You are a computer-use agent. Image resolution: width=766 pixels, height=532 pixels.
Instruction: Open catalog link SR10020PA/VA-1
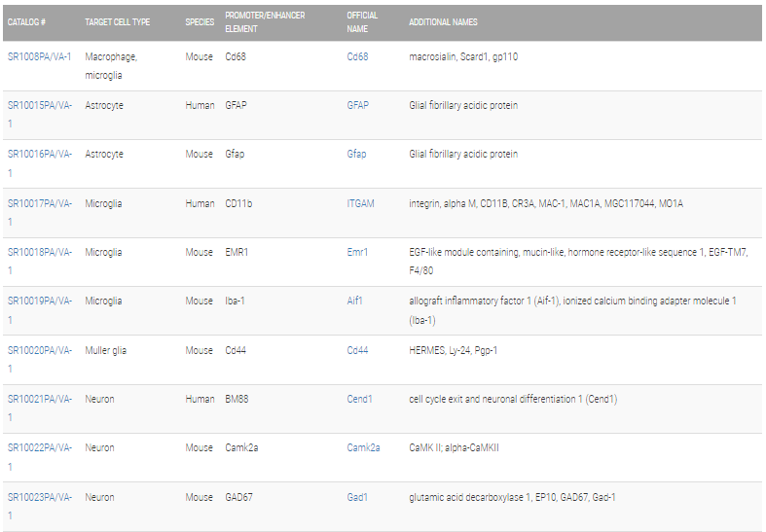tap(40, 359)
